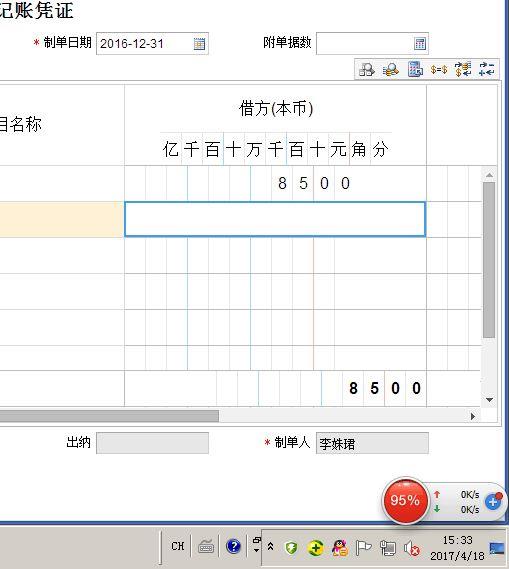The height and width of the screenshot is (569, 509).
Task: Click the vertical scrollbar thumb
Action: pyautogui.click(x=489, y=260)
